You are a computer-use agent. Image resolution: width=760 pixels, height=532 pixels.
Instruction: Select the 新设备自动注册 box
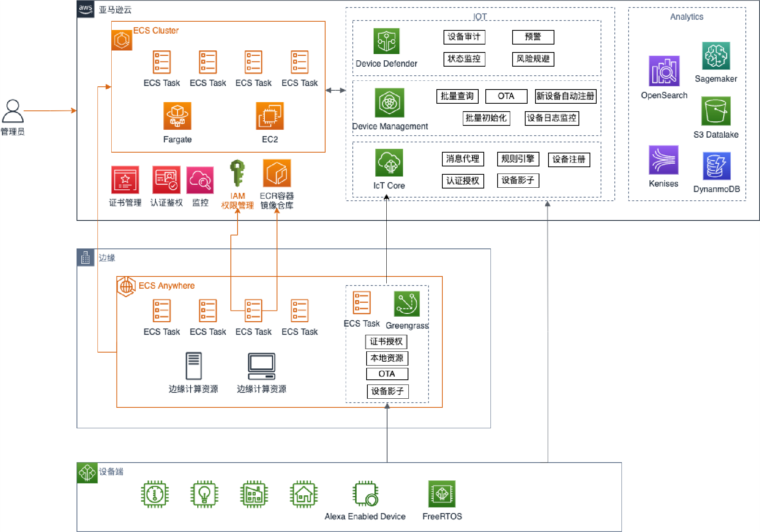point(565,96)
